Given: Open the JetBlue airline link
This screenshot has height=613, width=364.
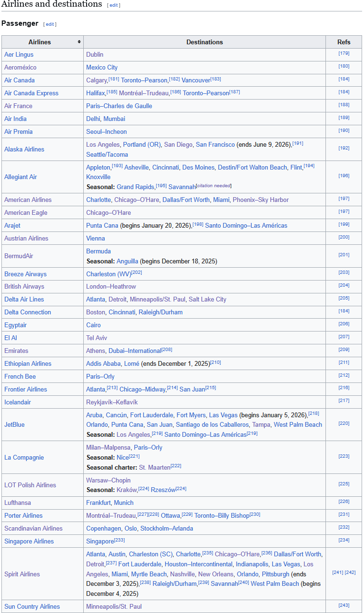Looking at the screenshot, I should (x=14, y=425).
